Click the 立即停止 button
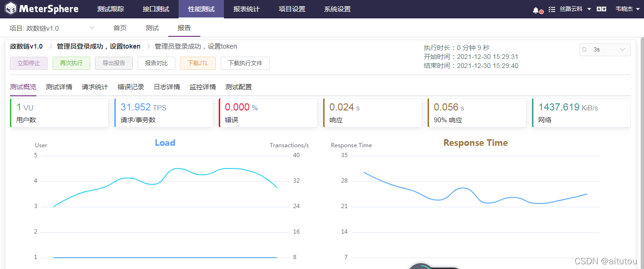The width and height of the screenshot is (644, 269). [29, 63]
